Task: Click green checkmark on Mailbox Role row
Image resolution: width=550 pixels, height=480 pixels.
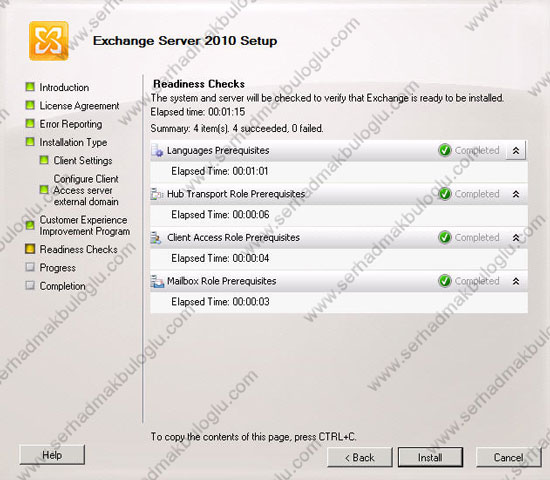Action: pyautogui.click(x=445, y=281)
